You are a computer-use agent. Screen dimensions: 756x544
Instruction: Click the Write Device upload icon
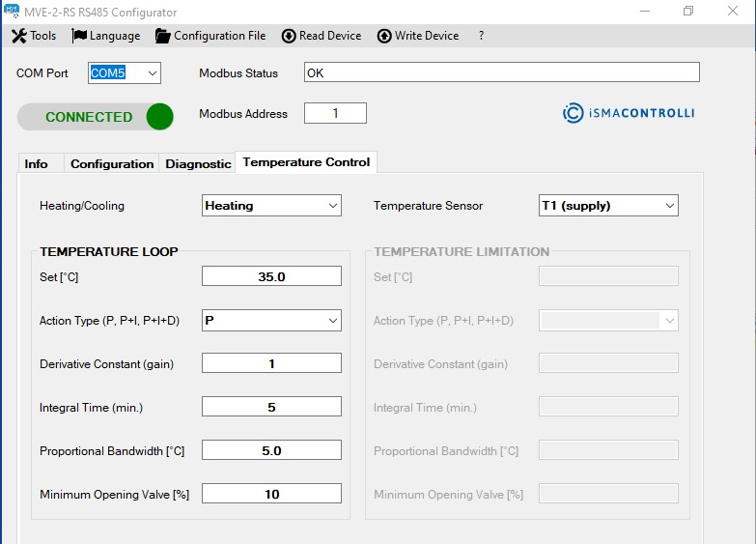click(384, 36)
